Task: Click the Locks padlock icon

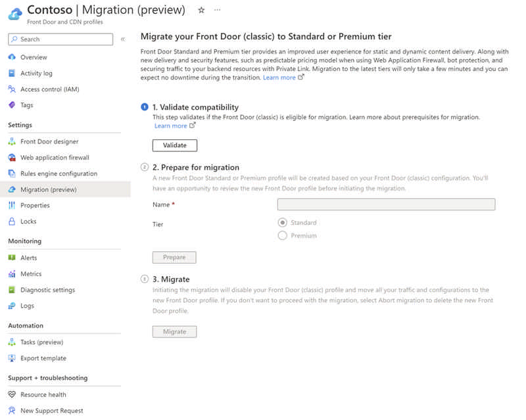Action: (12, 222)
